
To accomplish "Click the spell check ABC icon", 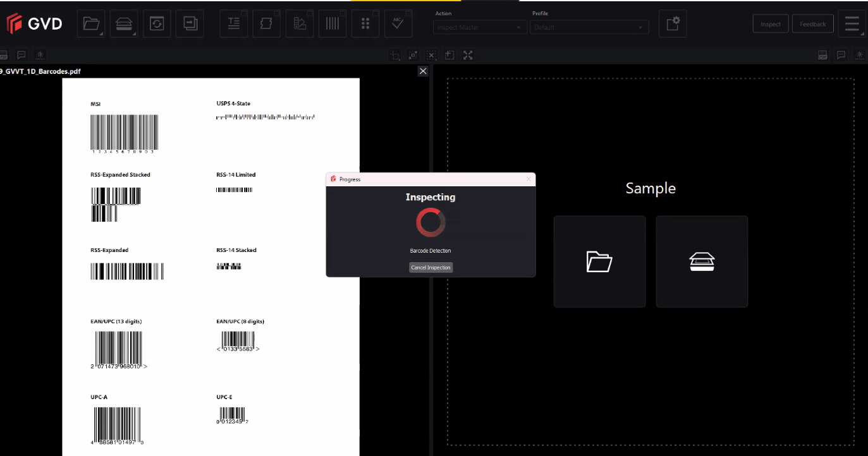I will click(x=398, y=24).
